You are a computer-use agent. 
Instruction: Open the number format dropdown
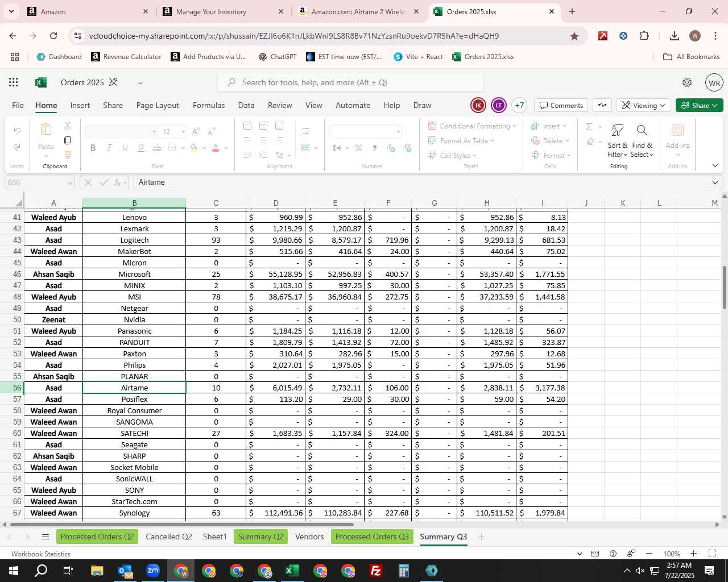pos(398,132)
